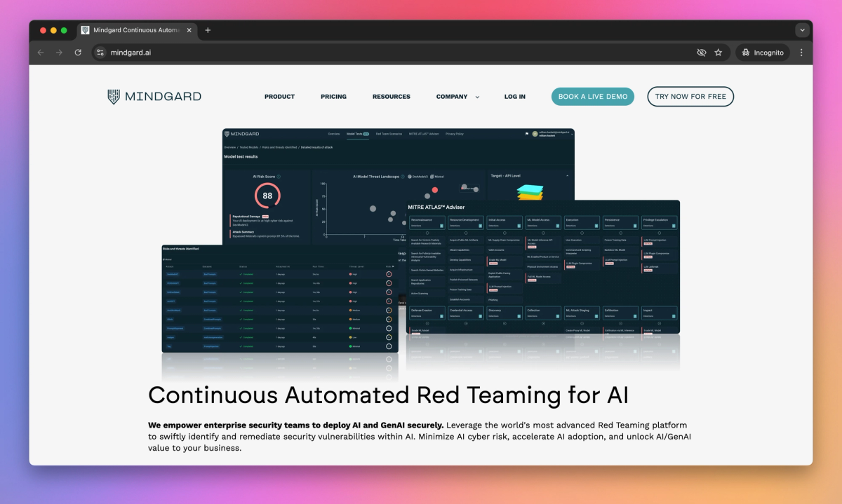
Task: Click the Active Scanning technique cell
Action: 427,294
